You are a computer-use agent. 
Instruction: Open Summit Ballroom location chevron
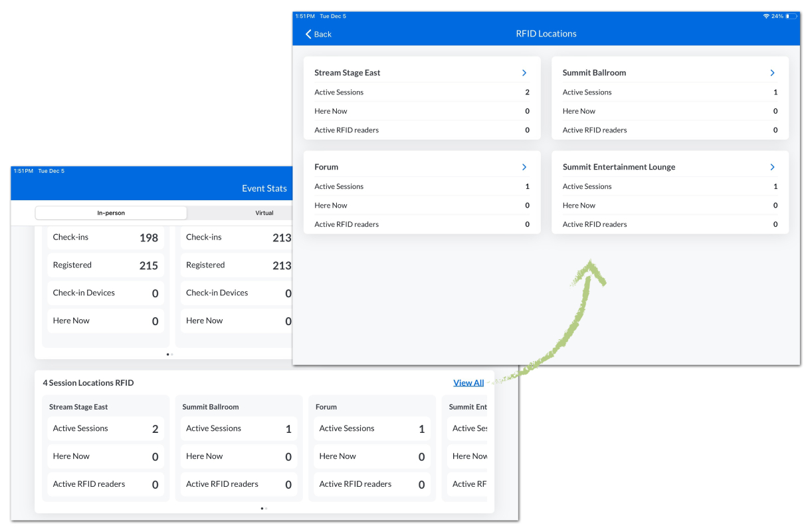pos(772,73)
